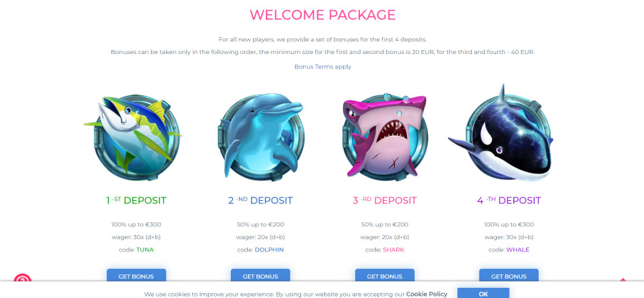Select the TUNA bonus code
Screen dimensions: 644x298
tap(145, 249)
